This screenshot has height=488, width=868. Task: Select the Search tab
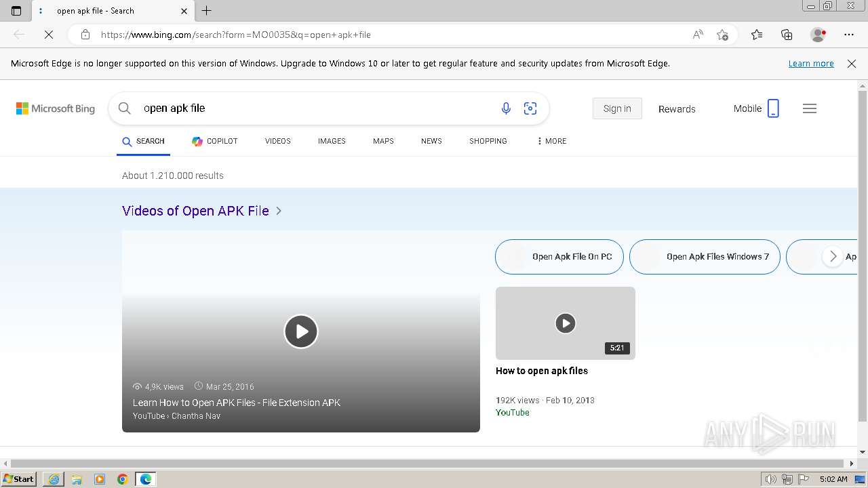[x=143, y=141]
